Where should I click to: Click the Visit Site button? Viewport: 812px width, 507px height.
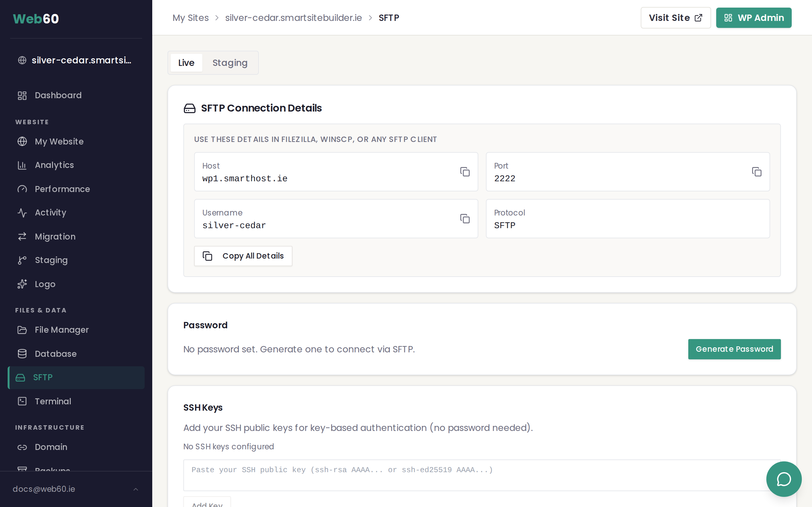click(x=675, y=18)
